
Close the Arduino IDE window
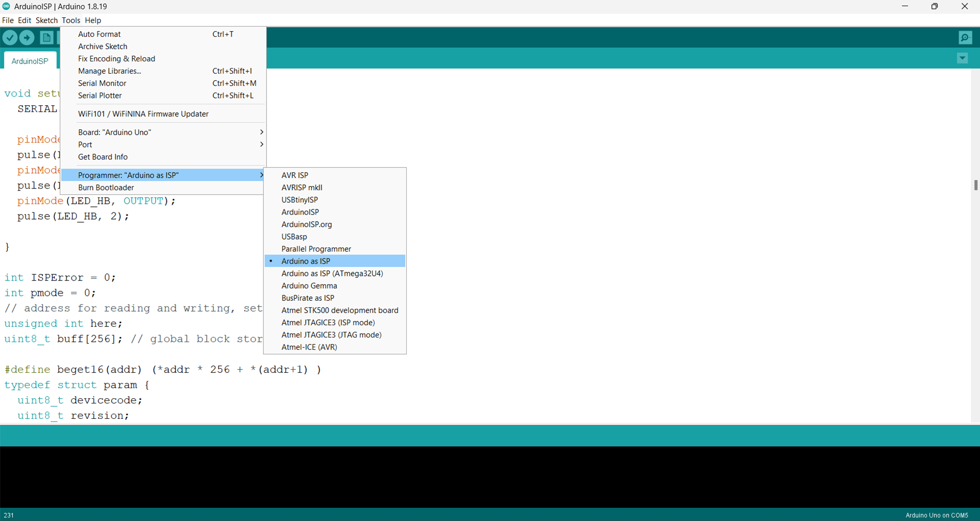tap(965, 7)
